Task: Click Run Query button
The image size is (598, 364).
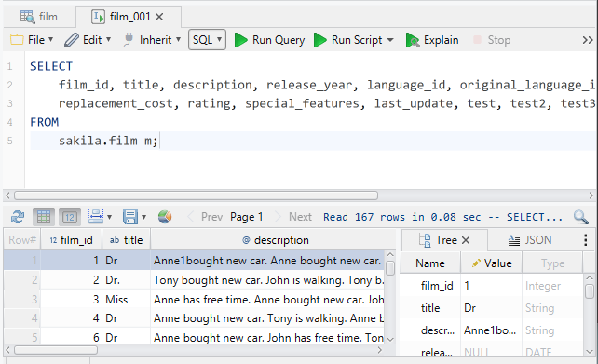Action: point(269,40)
